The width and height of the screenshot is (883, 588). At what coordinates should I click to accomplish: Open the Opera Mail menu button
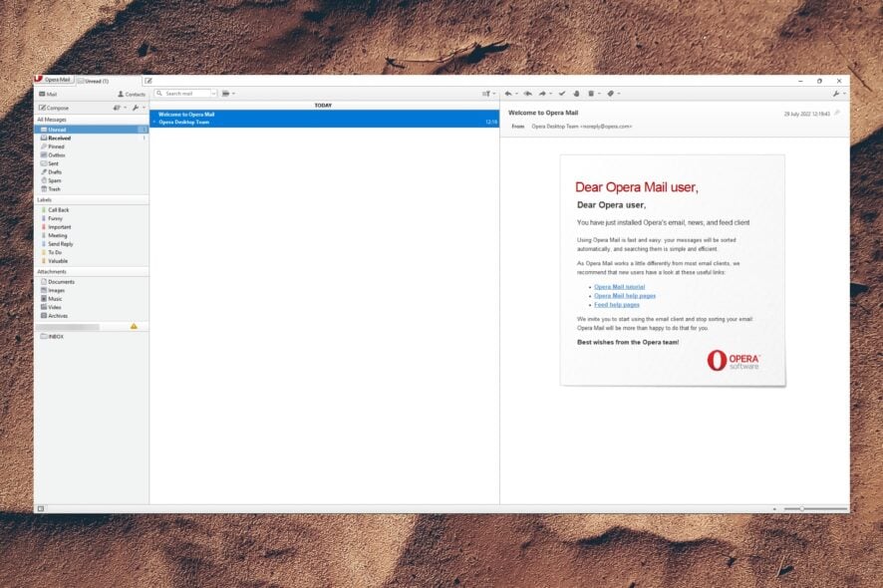[54, 80]
